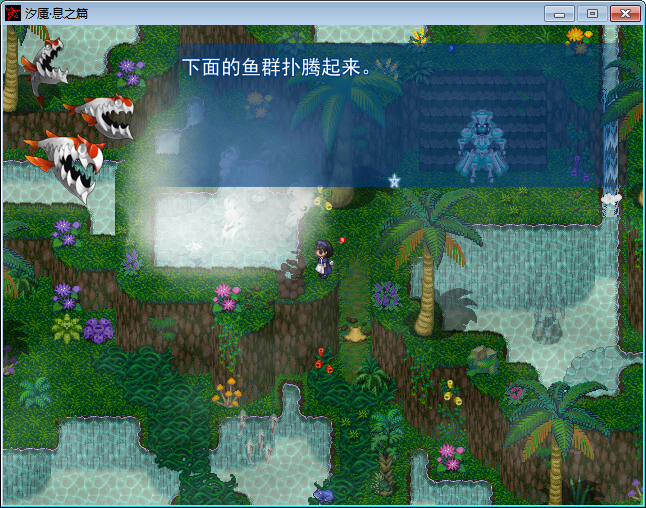This screenshot has width=646, height=508.
Task: Click the sand mound on the path
Action: (355, 334)
